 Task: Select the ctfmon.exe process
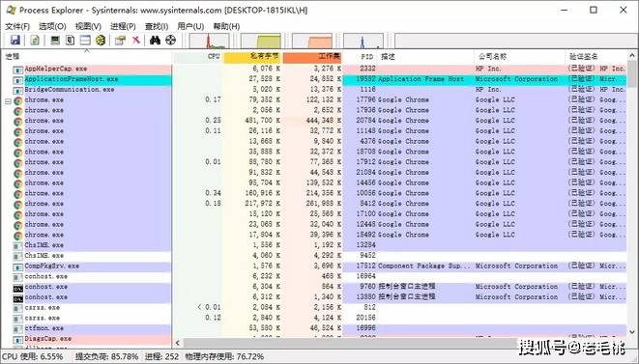[x=44, y=328]
